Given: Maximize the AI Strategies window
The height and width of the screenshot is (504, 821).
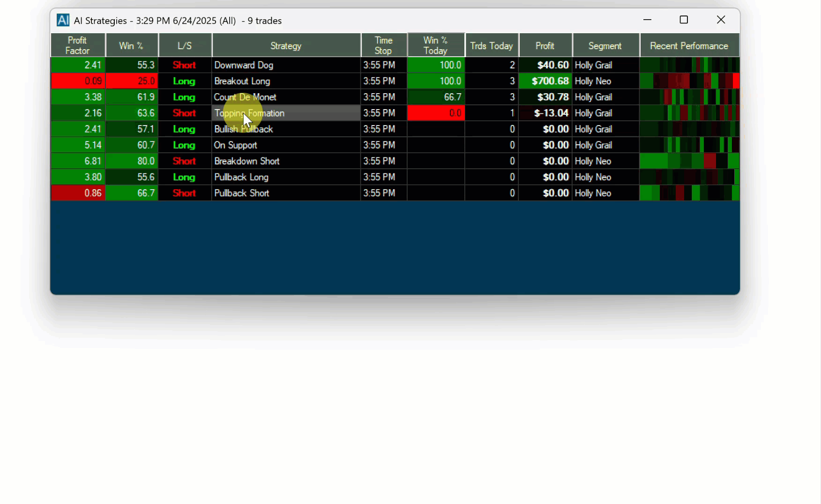Looking at the screenshot, I should (684, 20).
